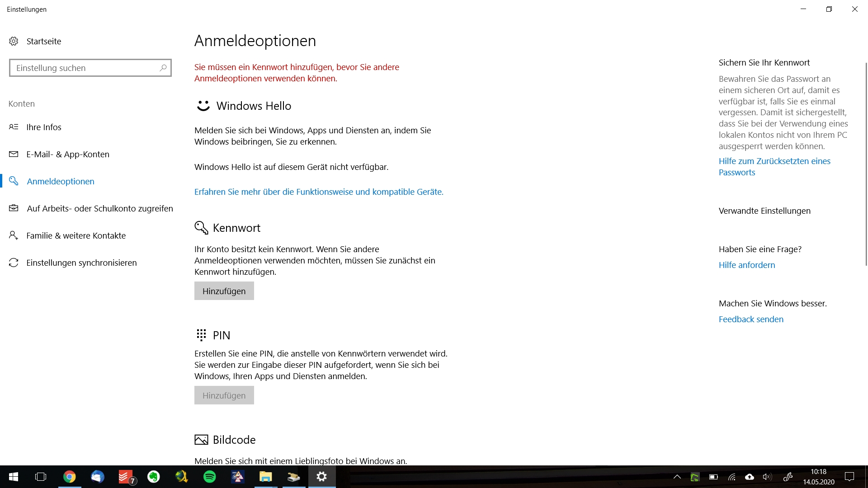Go to Familie & weitere Kontakte
Image resolution: width=868 pixels, height=488 pixels.
pyautogui.click(x=76, y=235)
